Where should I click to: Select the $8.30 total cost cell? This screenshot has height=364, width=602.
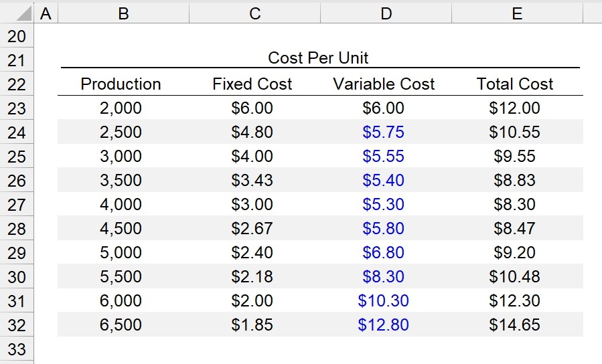(517, 204)
